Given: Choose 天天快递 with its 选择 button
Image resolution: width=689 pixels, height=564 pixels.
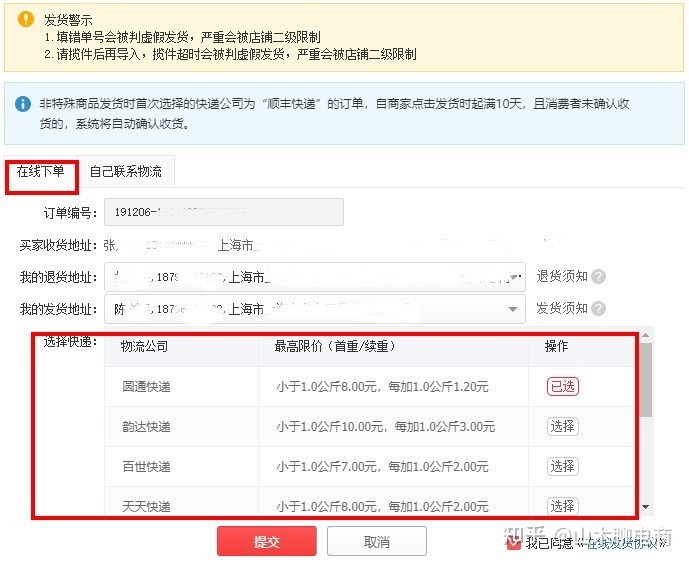Looking at the screenshot, I should click(x=562, y=506).
